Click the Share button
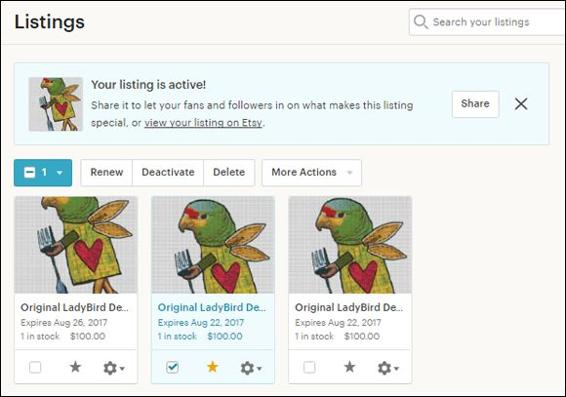 tap(475, 104)
